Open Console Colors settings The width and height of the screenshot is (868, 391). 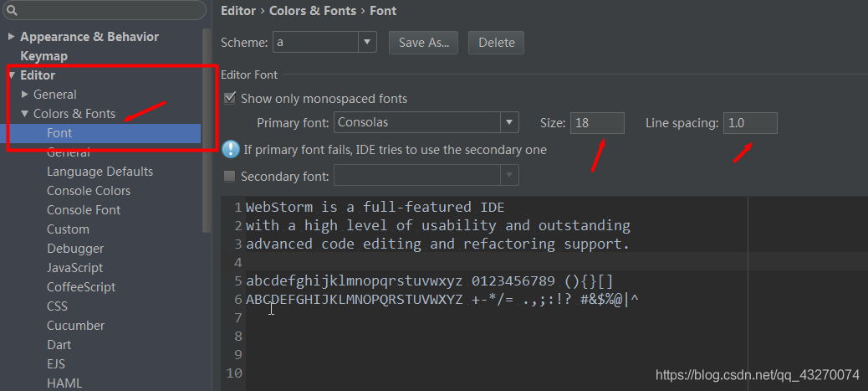89,191
